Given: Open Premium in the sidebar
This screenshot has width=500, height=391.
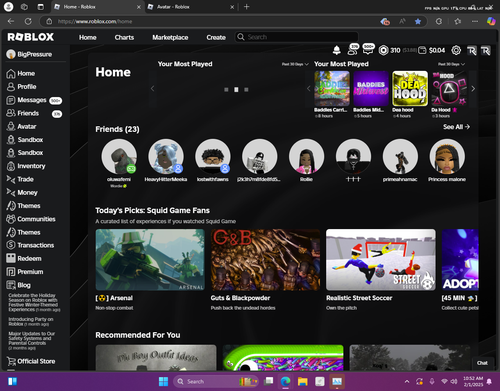Looking at the screenshot, I should pos(25,272).
